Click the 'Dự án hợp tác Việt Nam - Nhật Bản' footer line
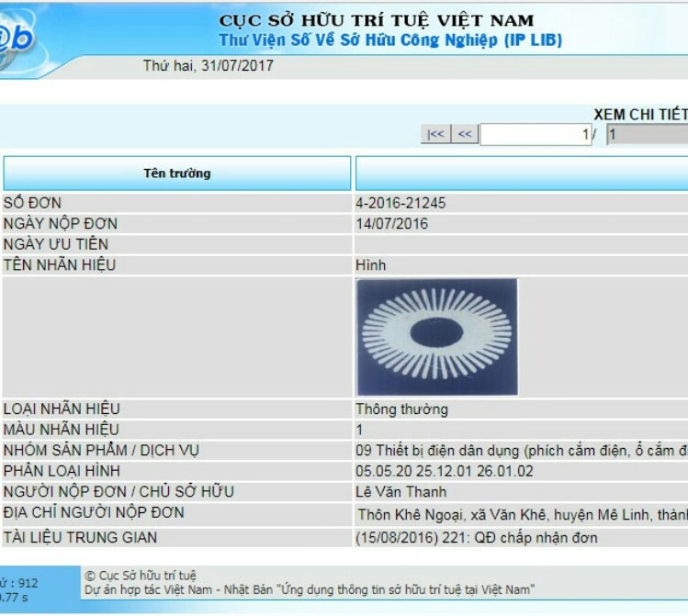The height and width of the screenshot is (616, 688). 180,589
